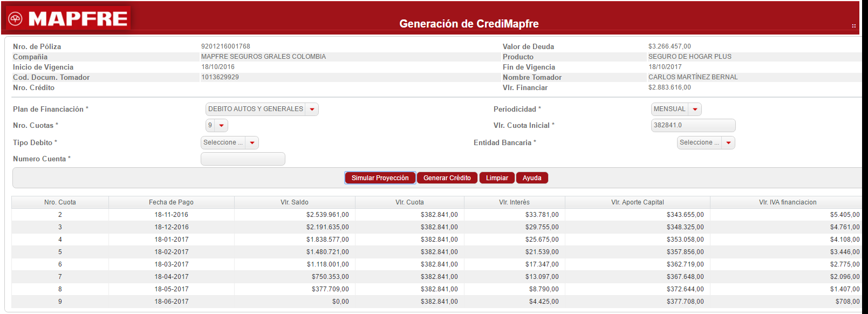
Task: Click the Simular Proyección button
Action: pos(380,178)
